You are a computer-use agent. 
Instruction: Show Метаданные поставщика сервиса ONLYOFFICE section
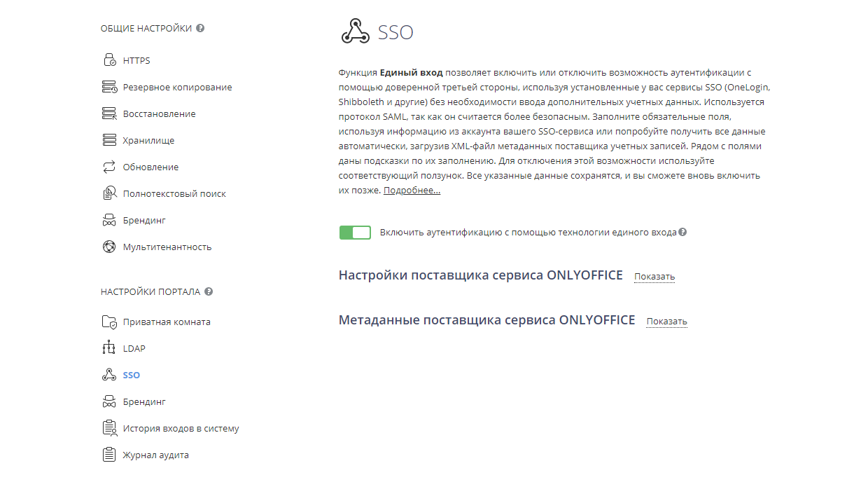point(667,322)
